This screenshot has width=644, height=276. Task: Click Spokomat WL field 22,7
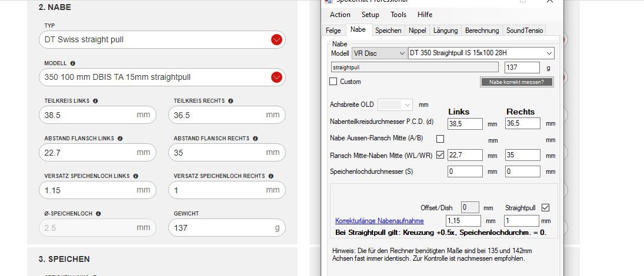tap(465, 155)
